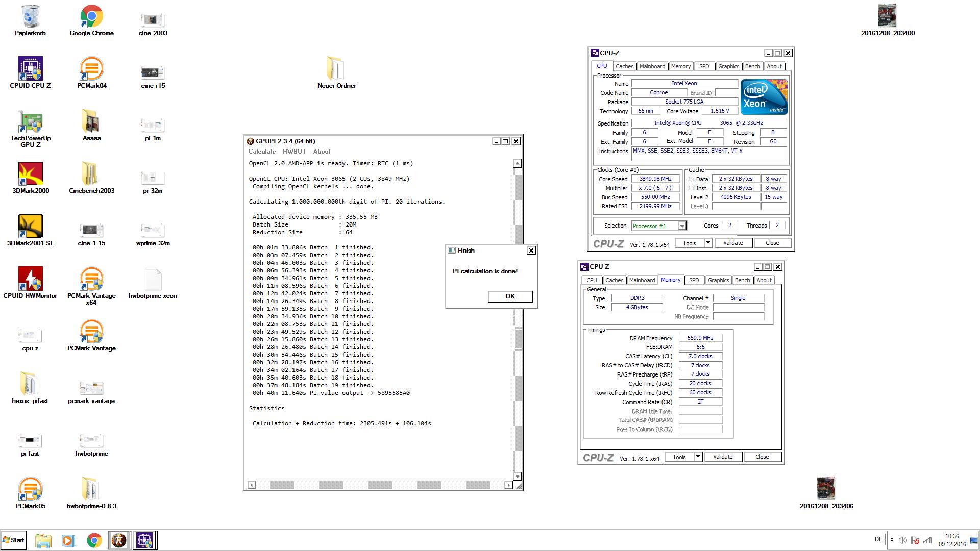The height and width of the screenshot is (551, 980).
Task: Click Validate in upper CPU-Z window
Action: [x=733, y=243]
